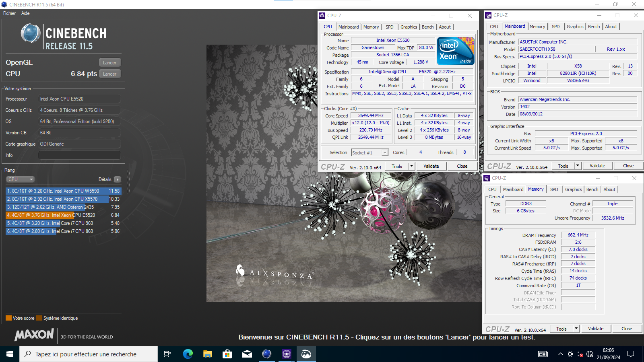Open the Mail app in the taskbar

[247, 354]
